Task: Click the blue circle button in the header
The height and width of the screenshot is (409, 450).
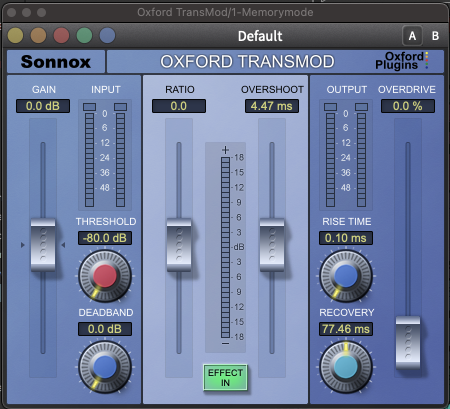Action: click(x=107, y=35)
